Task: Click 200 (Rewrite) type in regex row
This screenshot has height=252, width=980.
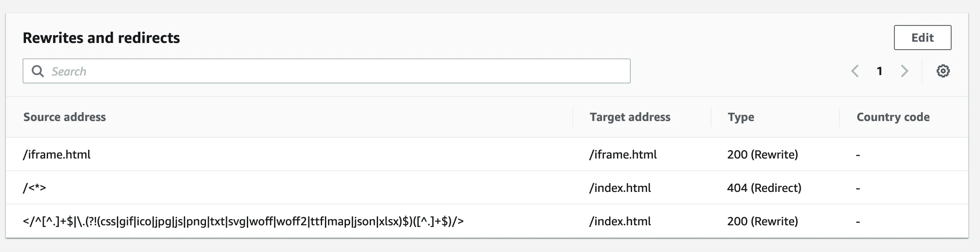Action: click(x=762, y=221)
